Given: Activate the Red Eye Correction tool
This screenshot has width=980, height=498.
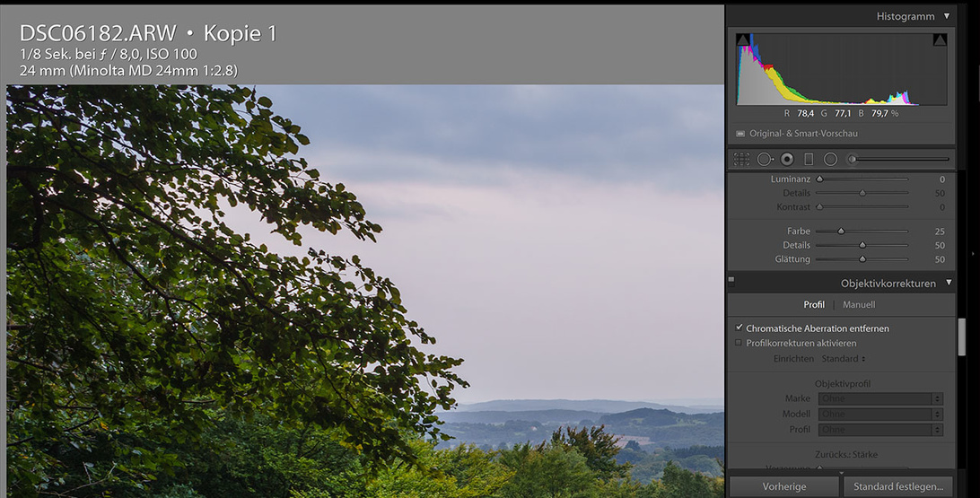Looking at the screenshot, I should 787,160.
